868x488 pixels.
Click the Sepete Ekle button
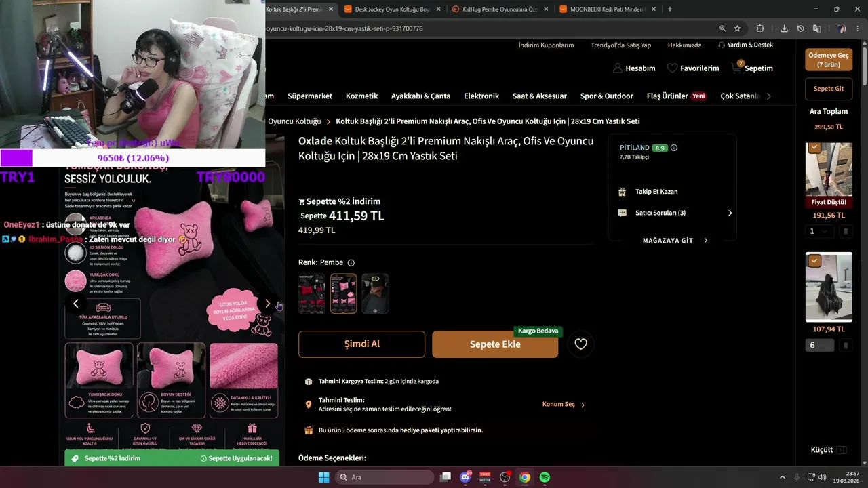(495, 344)
